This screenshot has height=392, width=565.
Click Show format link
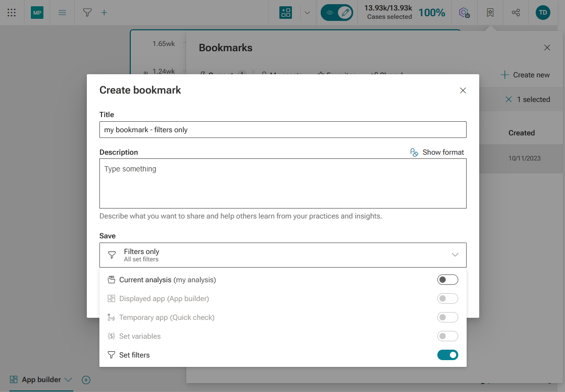pyautogui.click(x=443, y=152)
